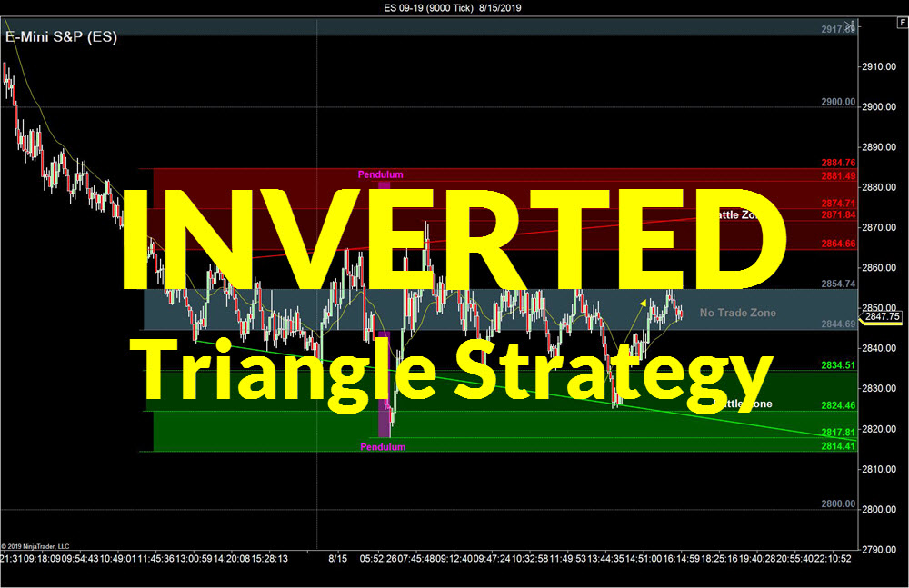Click the F button in top-right corner
This screenshot has height=588, width=909.
[x=903, y=24]
